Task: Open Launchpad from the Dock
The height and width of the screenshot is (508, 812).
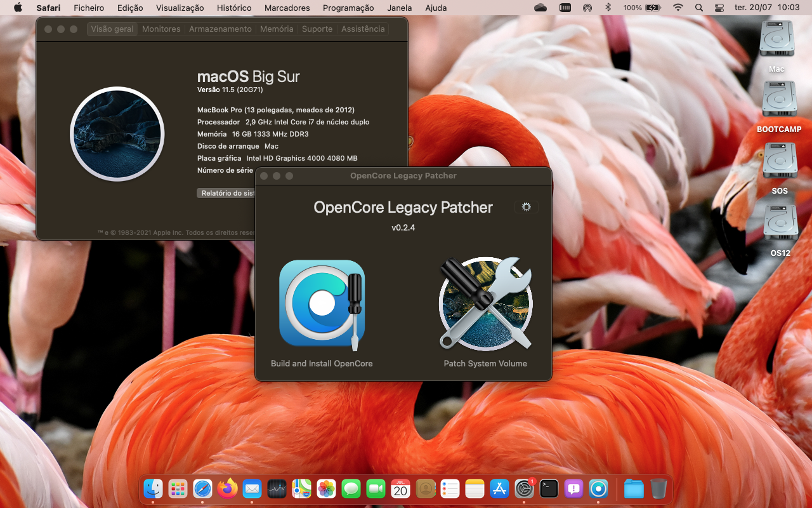Action: 178,488
